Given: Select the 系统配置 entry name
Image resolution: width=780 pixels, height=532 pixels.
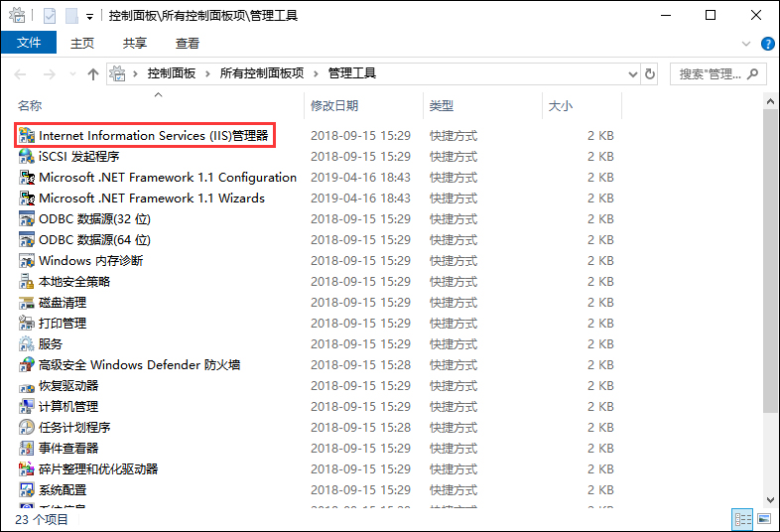Looking at the screenshot, I should pyautogui.click(x=63, y=490).
